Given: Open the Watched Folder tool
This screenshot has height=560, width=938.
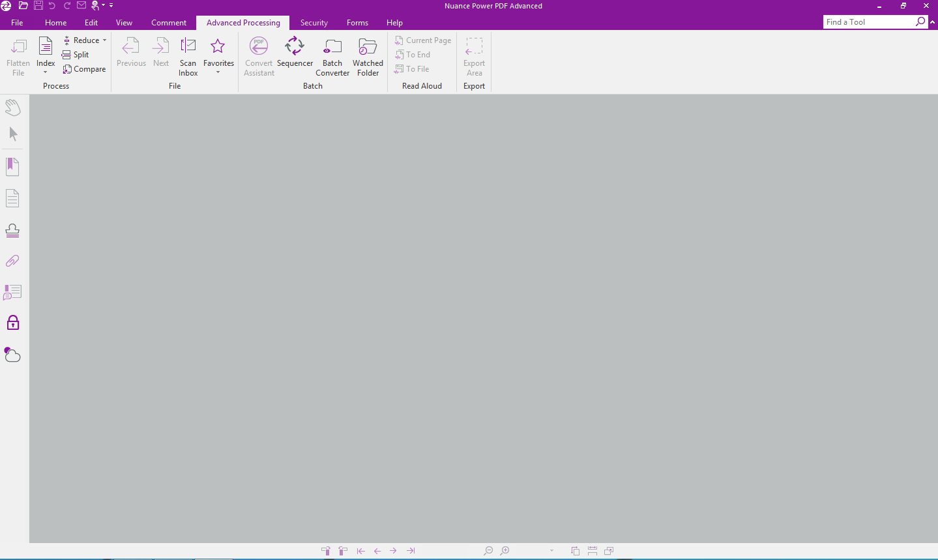Looking at the screenshot, I should pos(368,57).
